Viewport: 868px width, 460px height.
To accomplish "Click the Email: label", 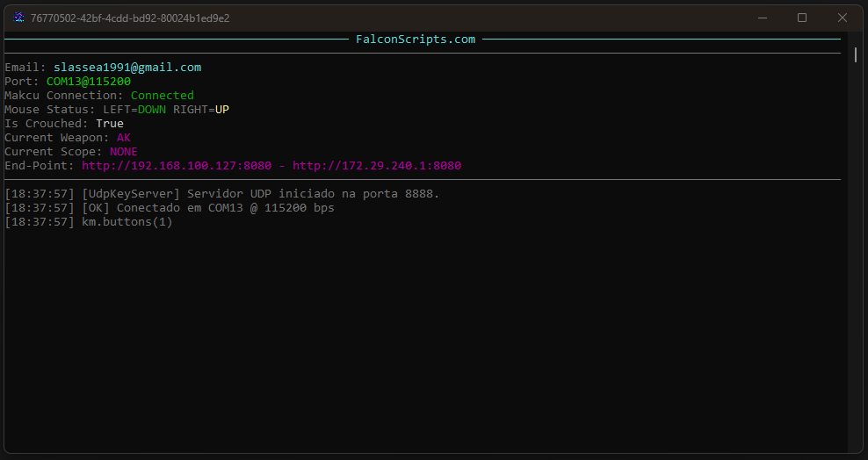I will [x=25, y=68].
